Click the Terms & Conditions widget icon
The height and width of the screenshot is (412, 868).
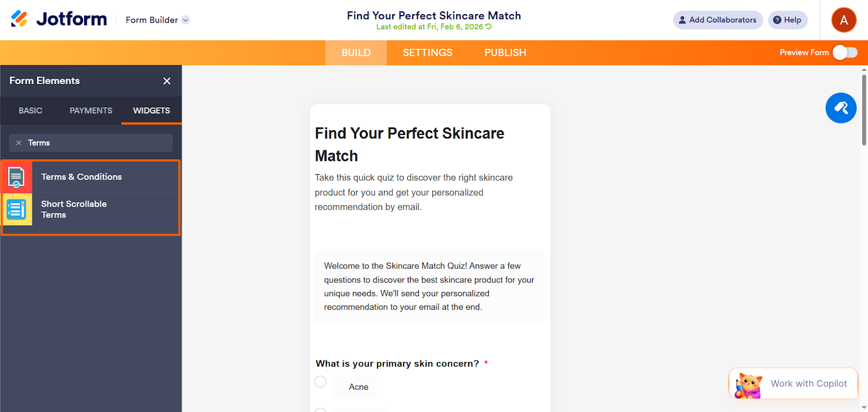[17, 177]
